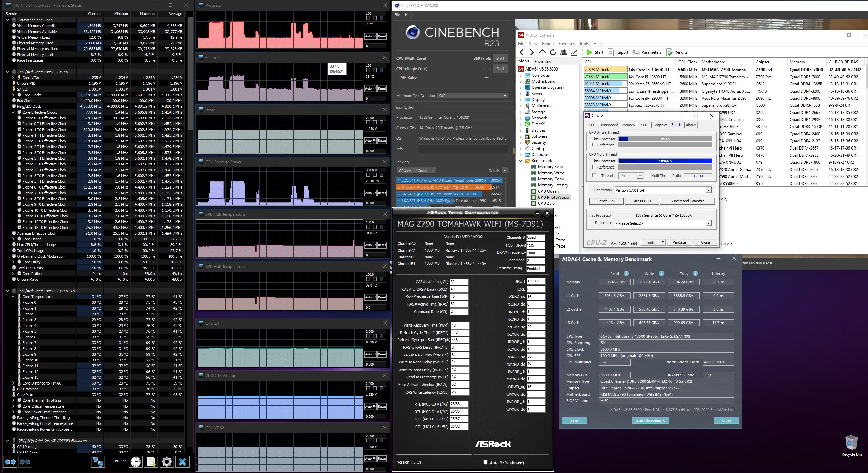Open AIDA64 Favorites menu
Screen dimensions: 868x473
tap(566, 43)
